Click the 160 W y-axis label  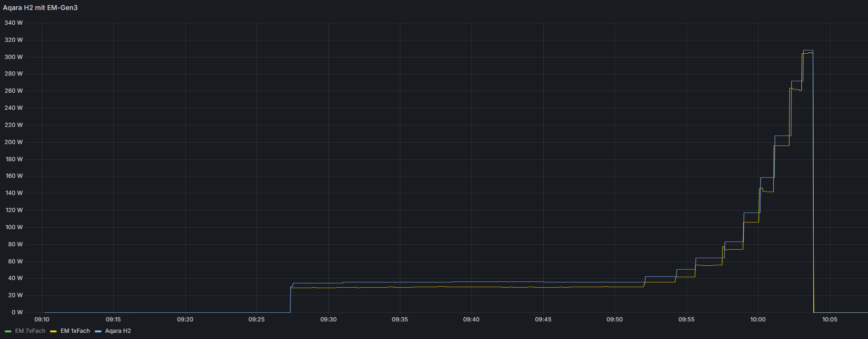coord(14,176)
